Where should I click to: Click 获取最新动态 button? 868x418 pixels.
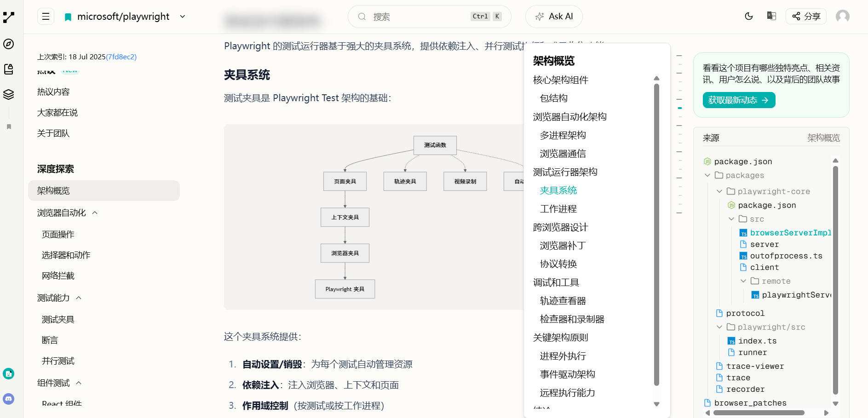click(x=739, y=100)
